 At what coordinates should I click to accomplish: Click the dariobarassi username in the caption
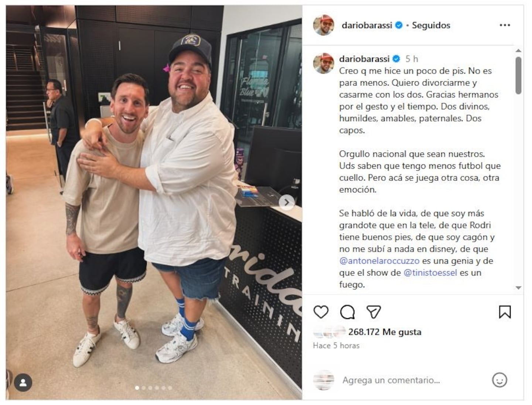tap(364, 59)
